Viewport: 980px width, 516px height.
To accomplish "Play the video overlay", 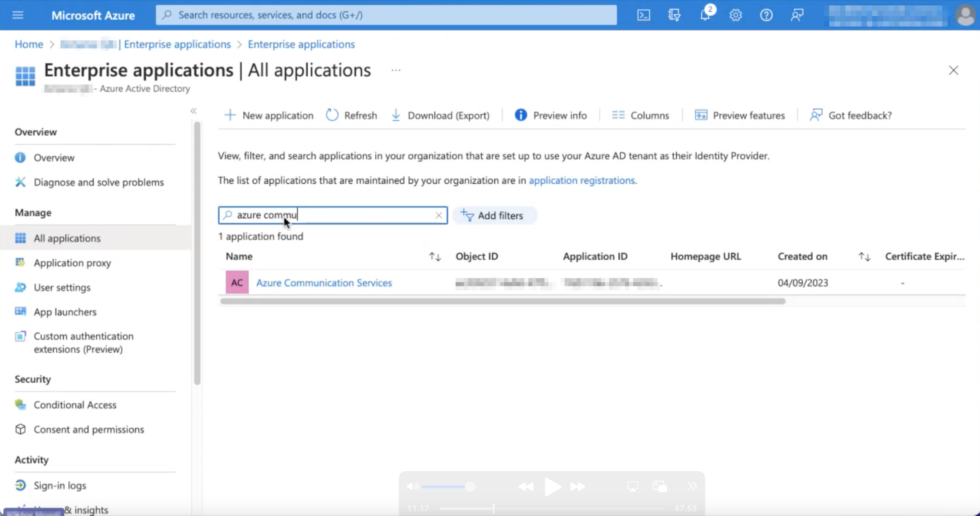I will pos(552,487).
